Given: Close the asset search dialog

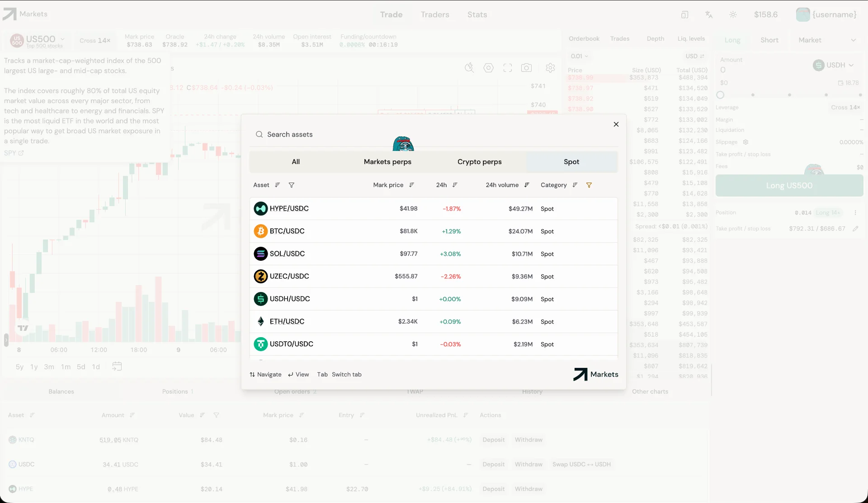Looking at the screenshot, I should click(x=616, y=124).
